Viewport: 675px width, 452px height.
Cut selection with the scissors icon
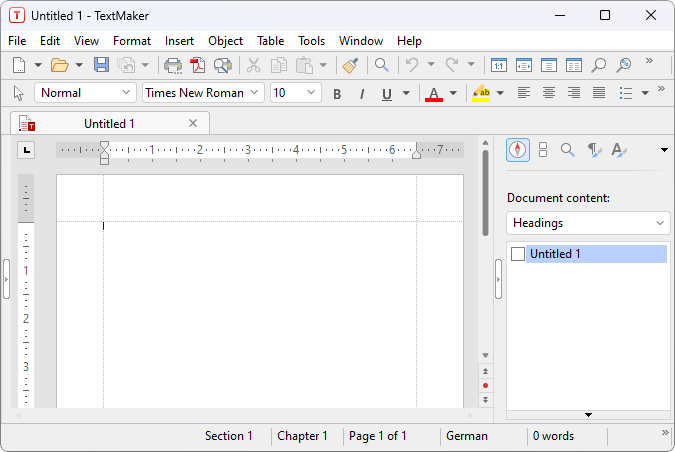254,65
